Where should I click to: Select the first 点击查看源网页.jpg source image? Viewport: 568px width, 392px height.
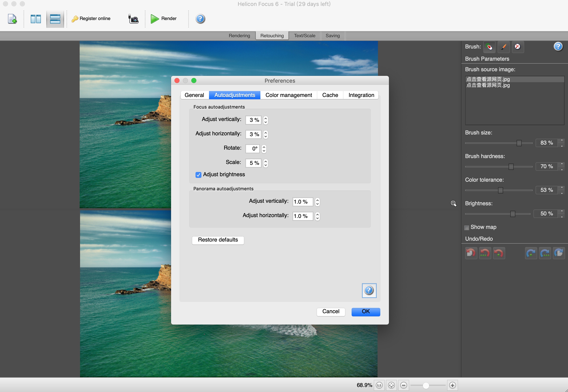point(514,79)
